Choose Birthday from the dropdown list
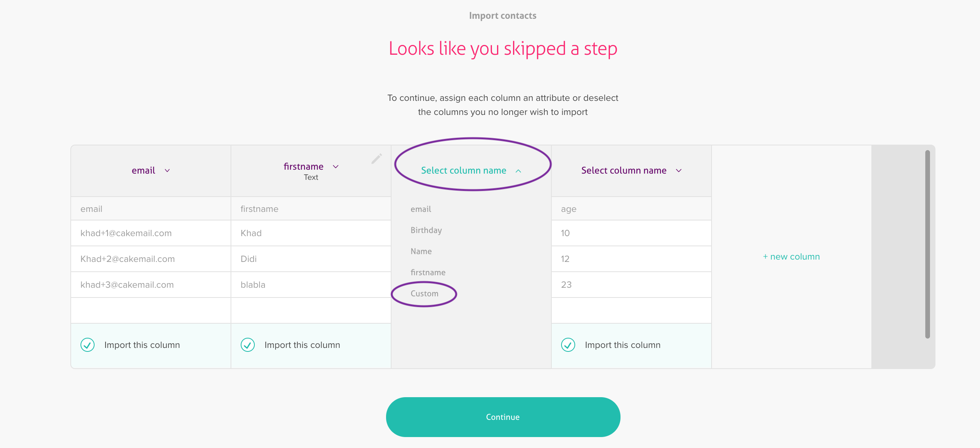Viewport: 980px width, 448px height. 426,230
